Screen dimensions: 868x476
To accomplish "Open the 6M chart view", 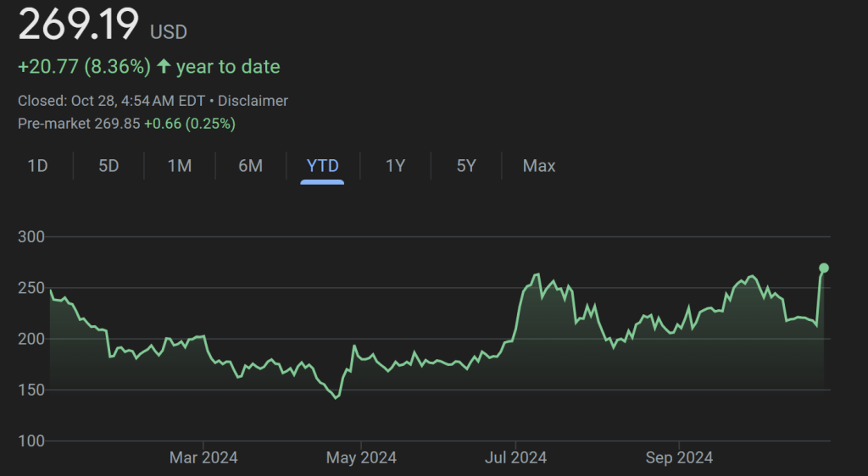I will (250, 166).
